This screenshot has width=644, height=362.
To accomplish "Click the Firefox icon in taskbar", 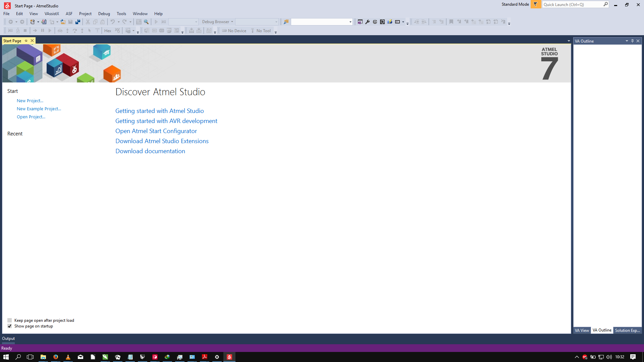I will 56,357.
